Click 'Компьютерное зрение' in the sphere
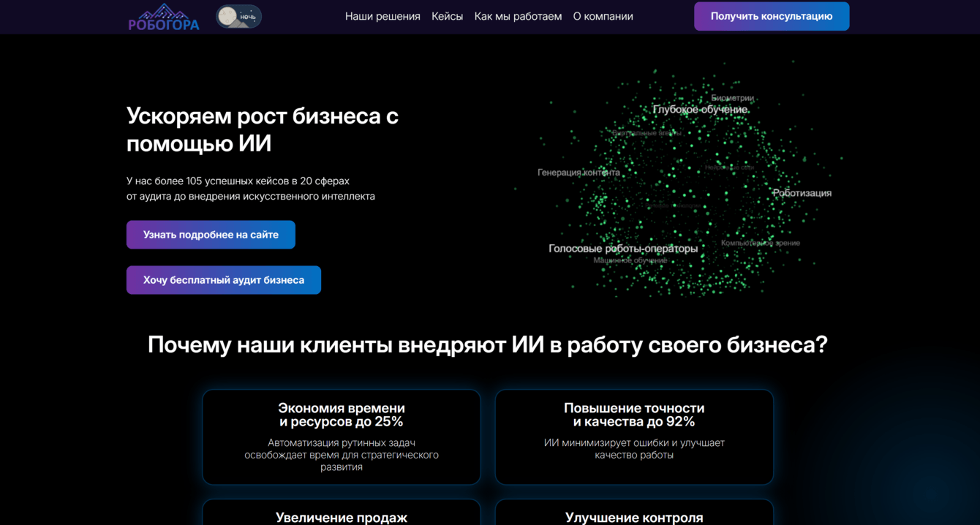980x525 pixels. (761, 242)
